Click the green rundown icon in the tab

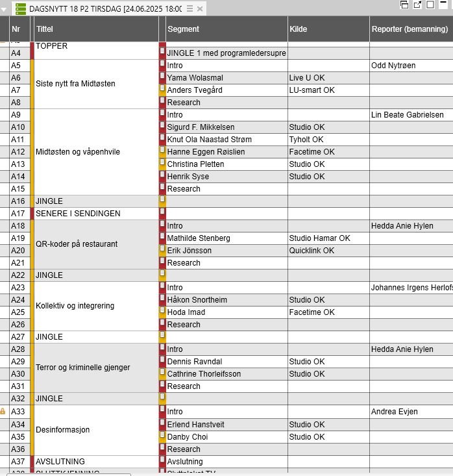(x=20, y=8)
